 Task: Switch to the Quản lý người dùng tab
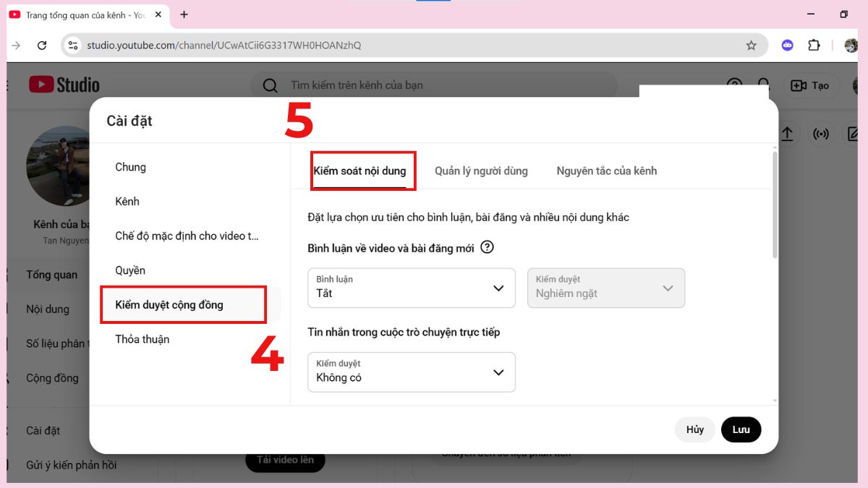[x=481, y=171]
